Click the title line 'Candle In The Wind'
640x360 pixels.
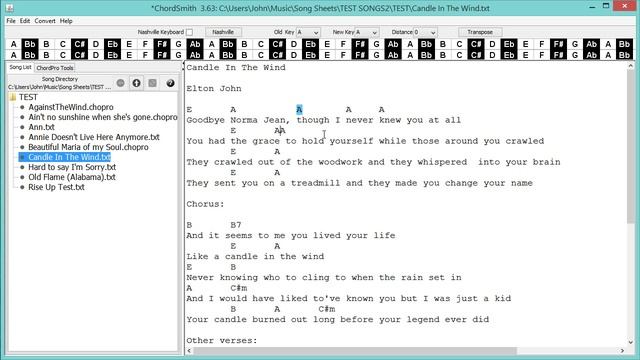point(236,67)
